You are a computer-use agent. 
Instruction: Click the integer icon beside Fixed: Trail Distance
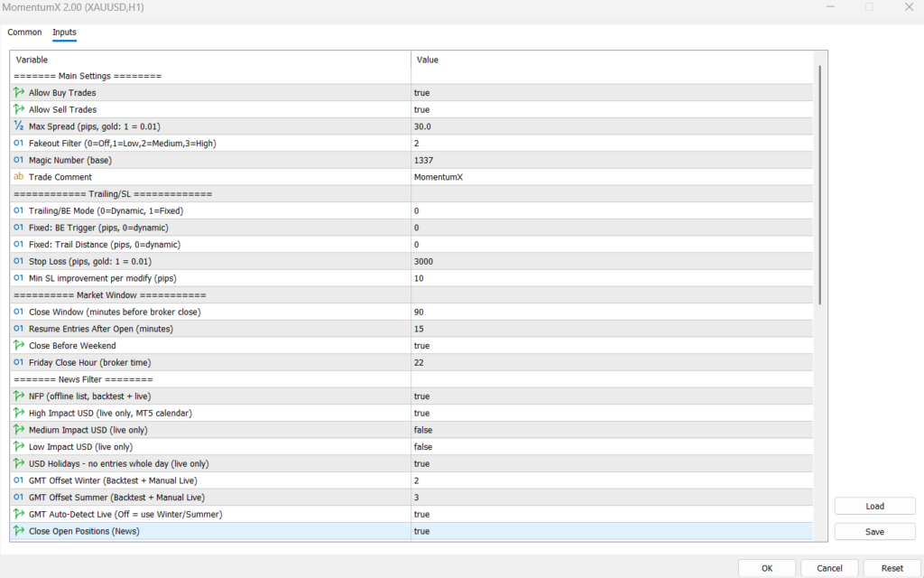[x=19, y=244]
